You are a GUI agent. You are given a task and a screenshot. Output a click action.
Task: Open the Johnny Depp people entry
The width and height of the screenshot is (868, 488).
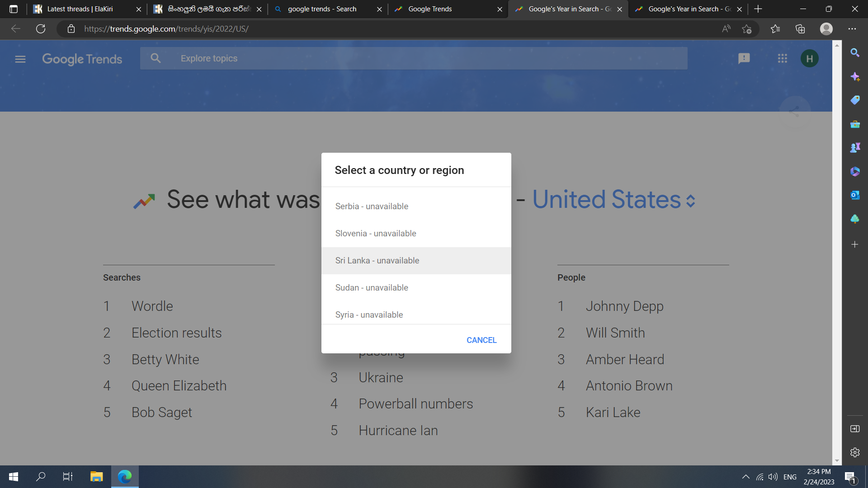pos(624,306)
